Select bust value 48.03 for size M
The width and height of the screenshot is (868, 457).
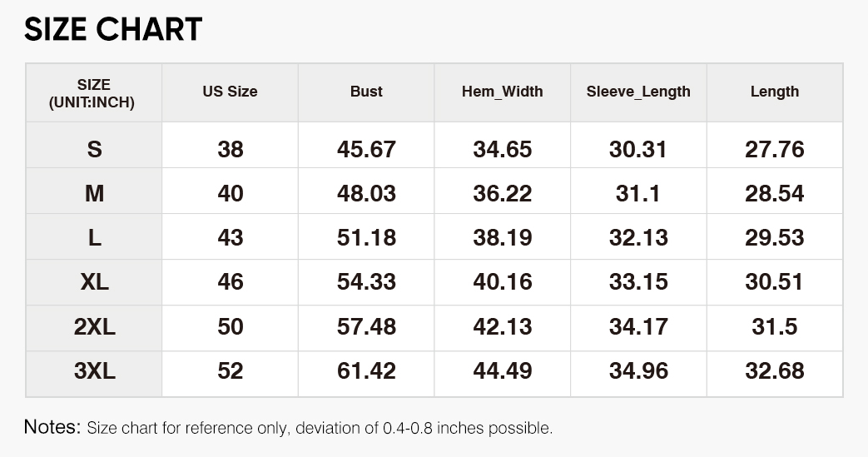(366, 194)
